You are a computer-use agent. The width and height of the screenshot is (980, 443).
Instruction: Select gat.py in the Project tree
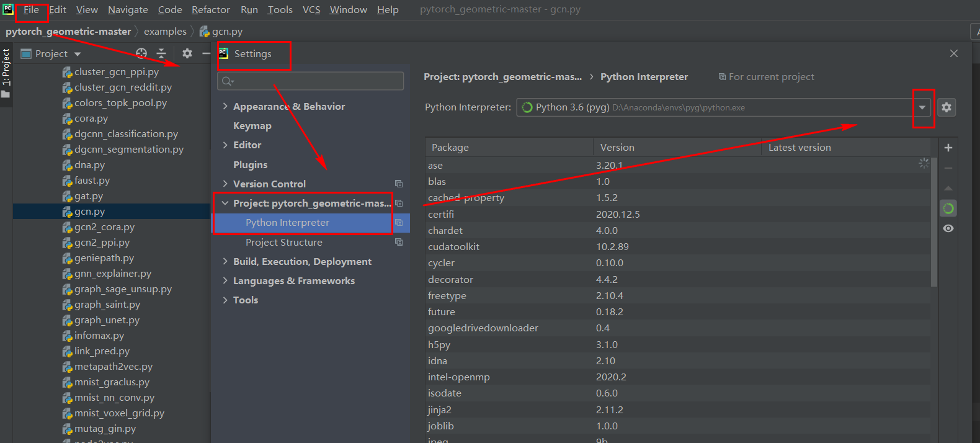(89, 196)
